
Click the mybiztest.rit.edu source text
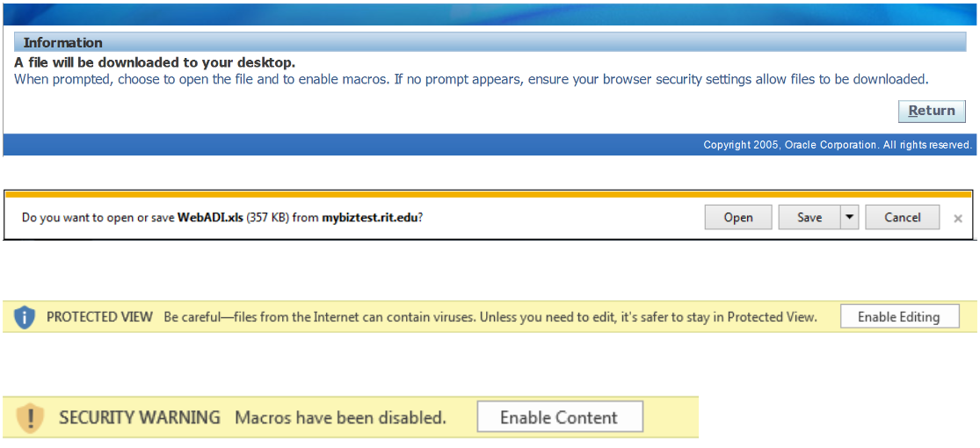[x=369, y=218]
